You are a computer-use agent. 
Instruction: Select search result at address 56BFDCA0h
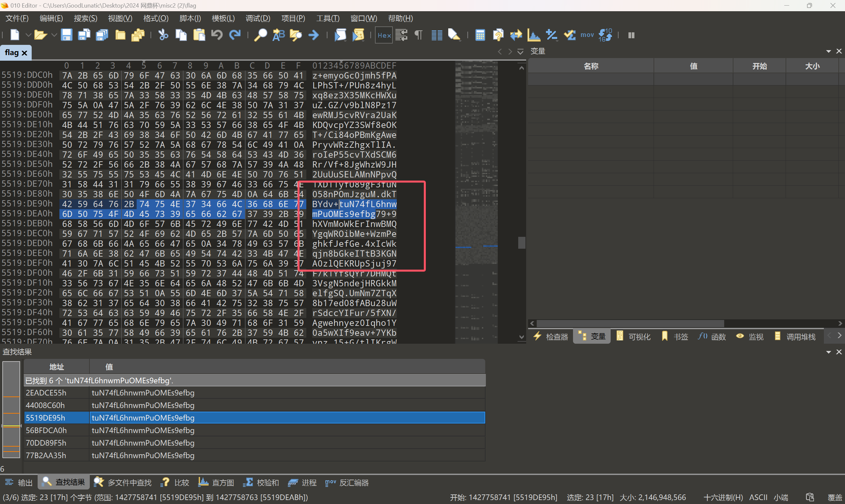[46, 430]
